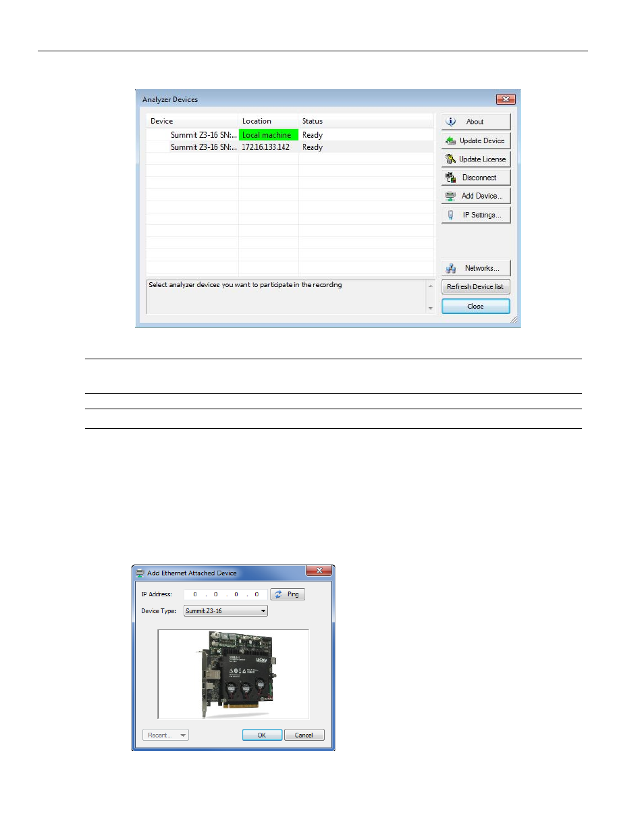
Task: Click the 172.16.133.142 location cell
Action: 268,147
